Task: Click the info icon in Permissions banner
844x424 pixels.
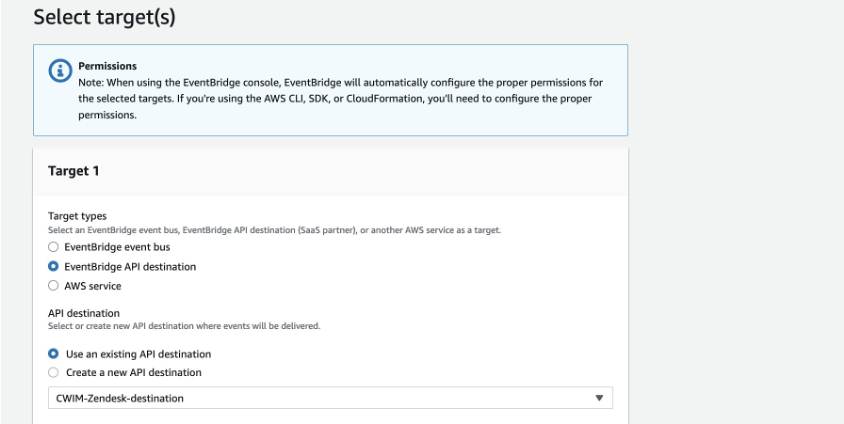Action: (x=56, y=74)
